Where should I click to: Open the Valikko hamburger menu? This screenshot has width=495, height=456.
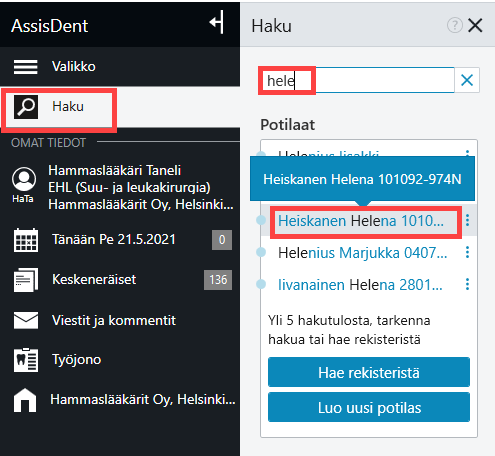[25, 67]
